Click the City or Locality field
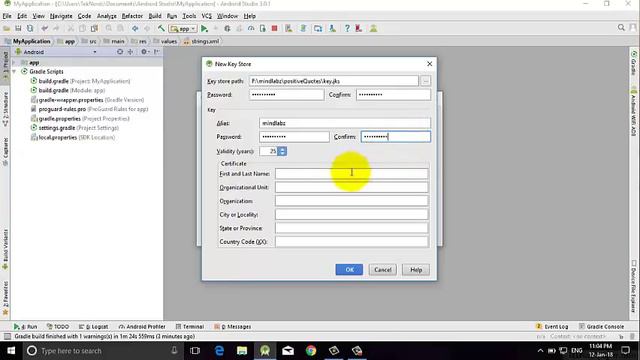Image resolution: width=640 pixels, height=360 pixels. pyautogui.click(x=351, y=214)
